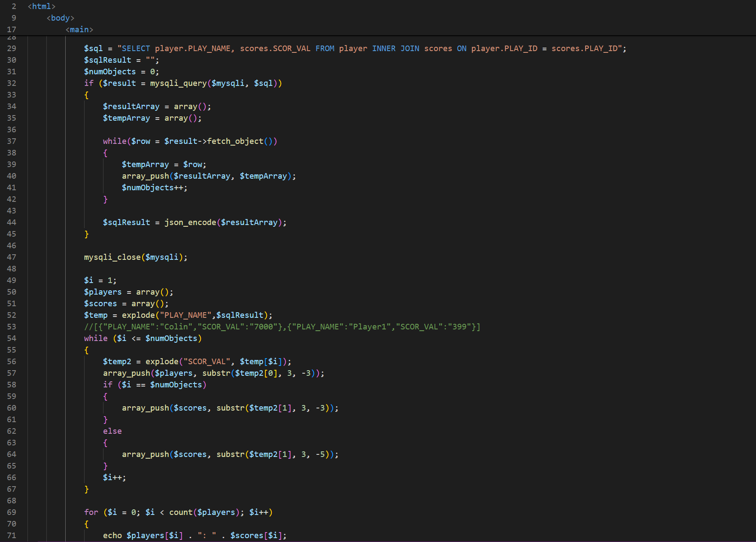This screenshot has width=756, height=542.
Task: Click the sticky scroll <body> line
Action: [x=61, y=18]
